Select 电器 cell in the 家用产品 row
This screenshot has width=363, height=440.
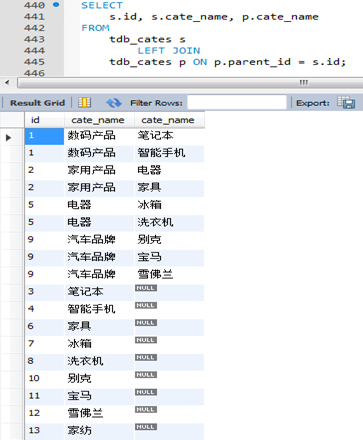click(x=169, y=171)
